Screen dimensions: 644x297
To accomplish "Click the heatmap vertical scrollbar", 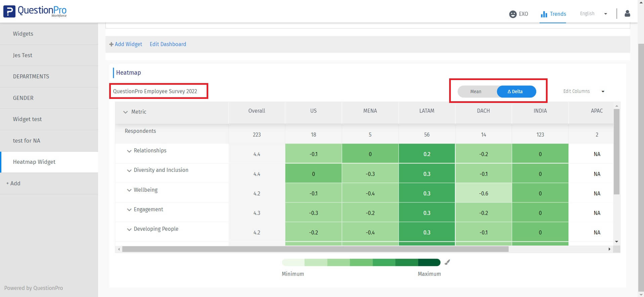I will pos(616,151).
